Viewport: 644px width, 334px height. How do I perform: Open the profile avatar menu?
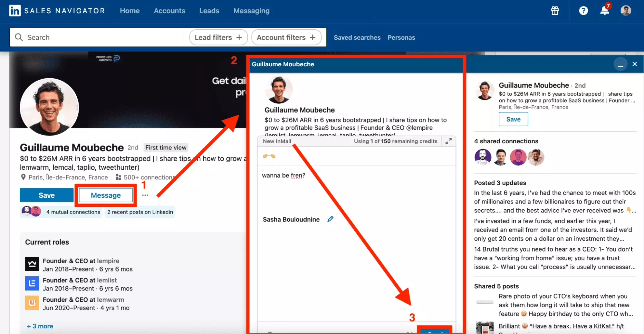[626, 11]
